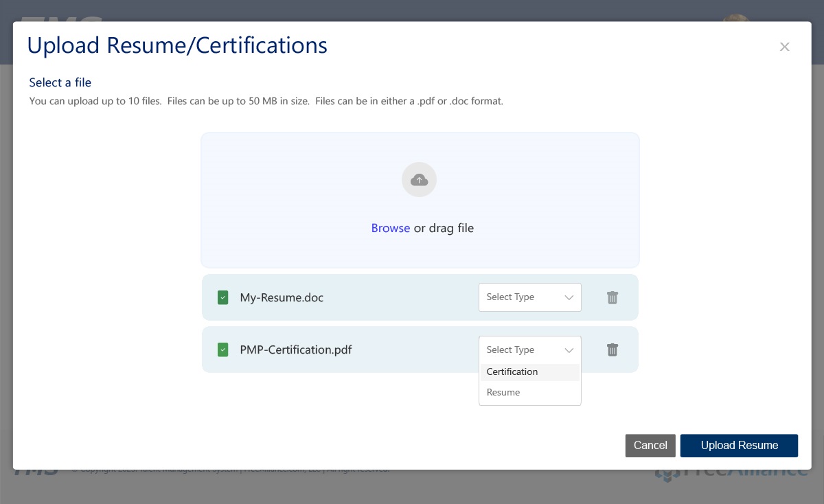
Task: Remove PMP-Certification.pdf with the trash icon
Action: tap(613, 350)
